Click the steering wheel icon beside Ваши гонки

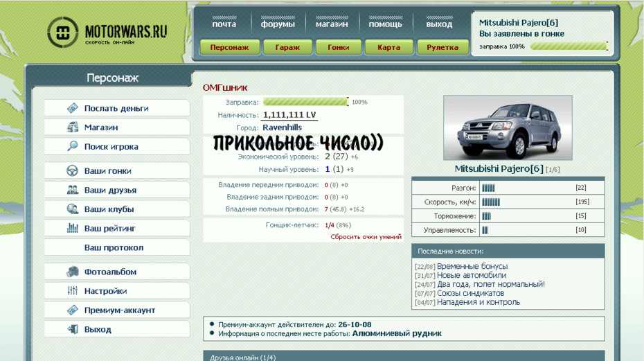pos(72,170)
